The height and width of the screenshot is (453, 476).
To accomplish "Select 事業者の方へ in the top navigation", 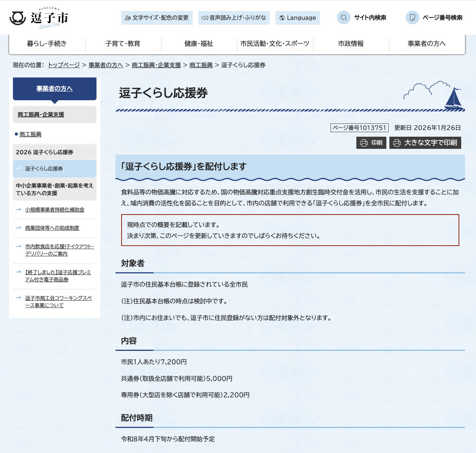I will (427, 44).
